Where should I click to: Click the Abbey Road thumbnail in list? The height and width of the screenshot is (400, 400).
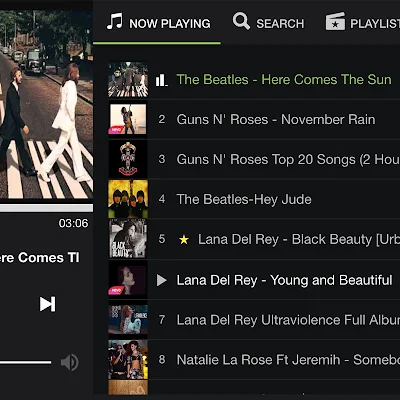[x=128, y=79]
